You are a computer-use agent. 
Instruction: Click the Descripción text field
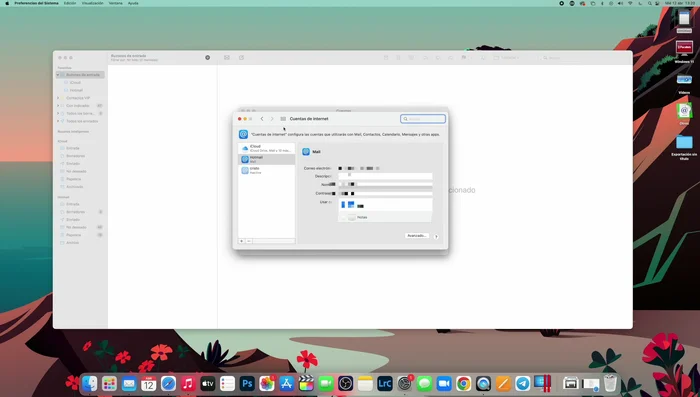click(x=385, y=176)
